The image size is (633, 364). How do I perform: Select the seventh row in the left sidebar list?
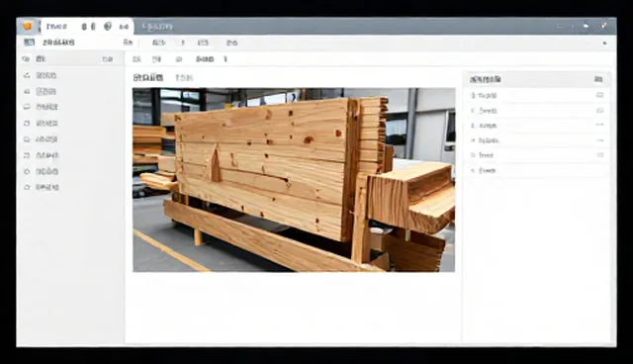click(70, 171)
